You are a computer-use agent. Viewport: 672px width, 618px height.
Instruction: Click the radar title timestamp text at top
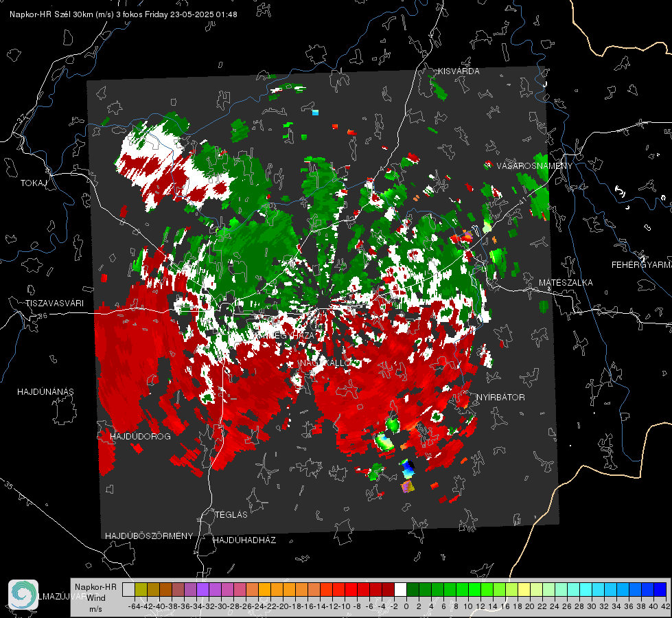point(124,14)
